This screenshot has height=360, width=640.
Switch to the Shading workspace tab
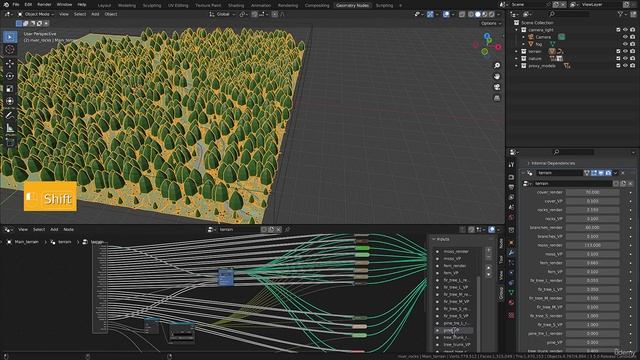(236, 6)
